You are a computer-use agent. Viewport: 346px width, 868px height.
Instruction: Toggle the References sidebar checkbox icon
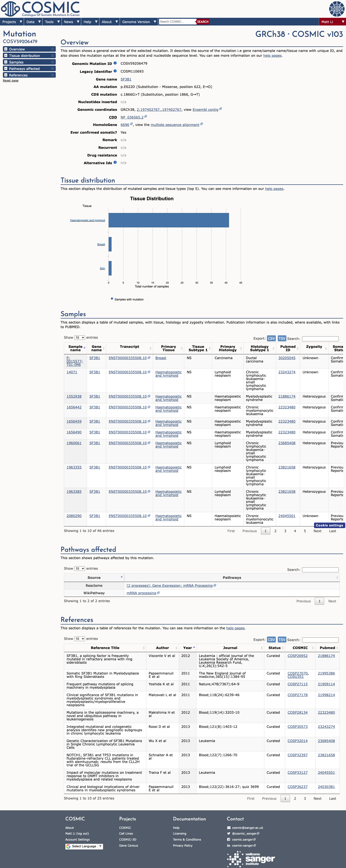(x=6, y=75)
